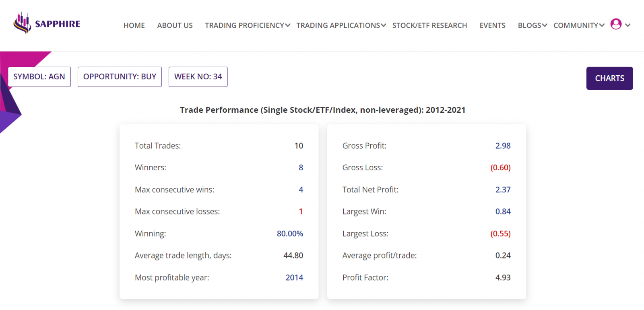The width and height of the screenshot is (644, 310).
Task: Open the Blogs menu label
Action: pos(529,25)
